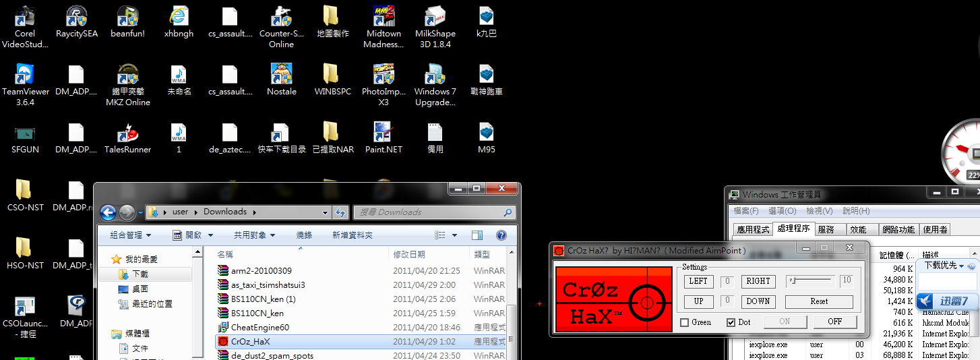
Task: Launch TeamViewer 3.6.4 from desktop
Action: click(x=25, y=85)
